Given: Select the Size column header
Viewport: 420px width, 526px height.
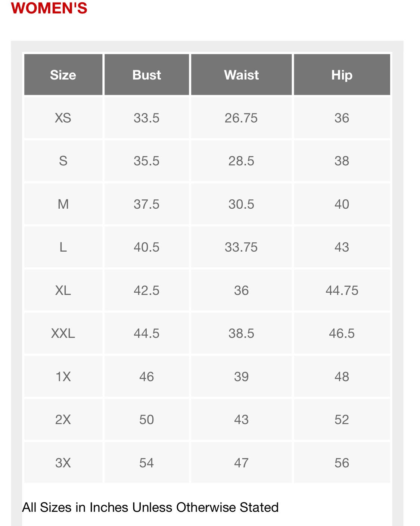Looking at the screenshot, I should click(63, 75).
